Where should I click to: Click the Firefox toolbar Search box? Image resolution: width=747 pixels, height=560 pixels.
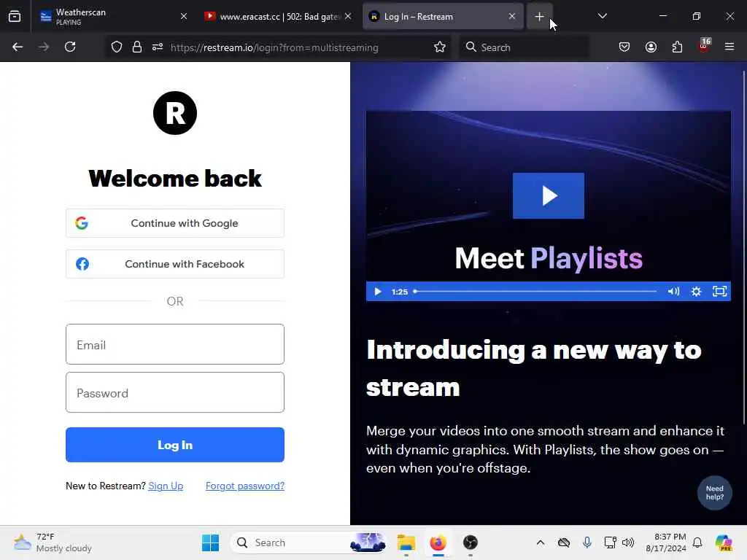click(x=524, y=47)
